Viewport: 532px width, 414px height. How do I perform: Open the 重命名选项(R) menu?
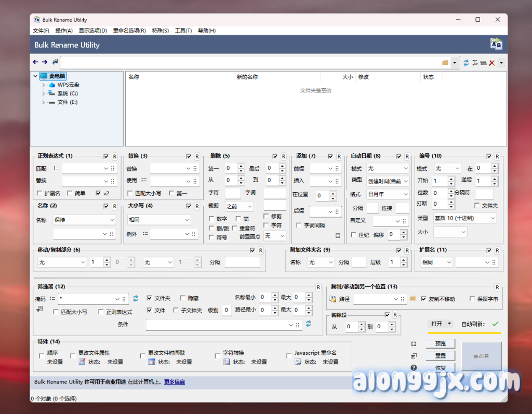(x=129, y=31)
